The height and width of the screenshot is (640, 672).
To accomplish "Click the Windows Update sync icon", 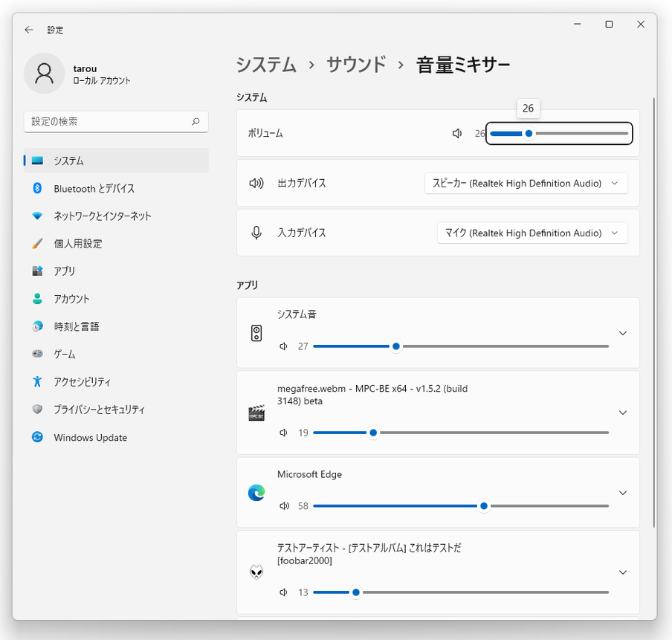I will pyautogui.click(x=37, y=437).
